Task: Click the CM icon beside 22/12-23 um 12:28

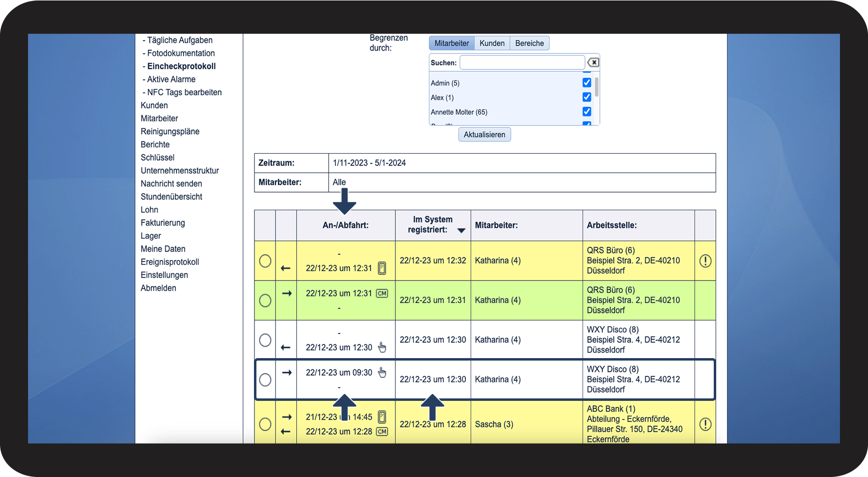Action: point(382,431)
